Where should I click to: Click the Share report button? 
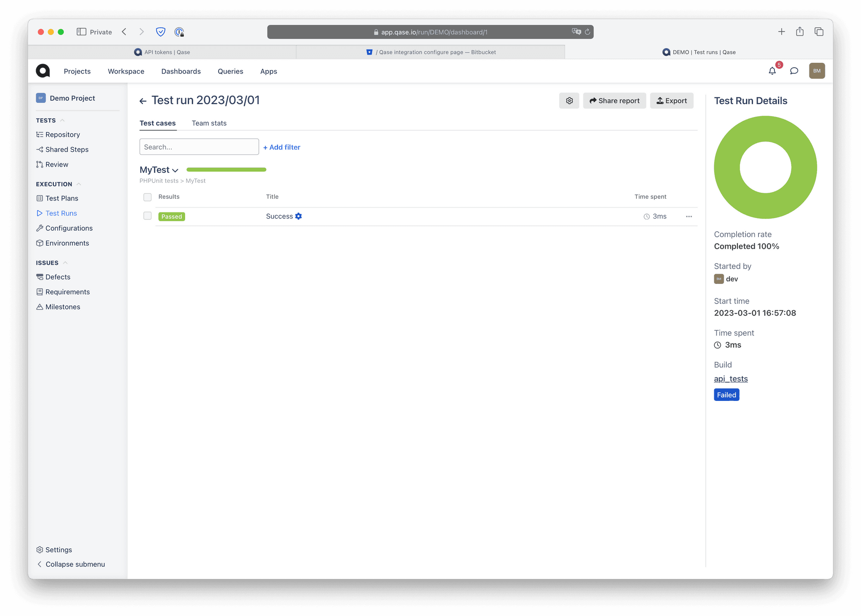pos(614,101)
